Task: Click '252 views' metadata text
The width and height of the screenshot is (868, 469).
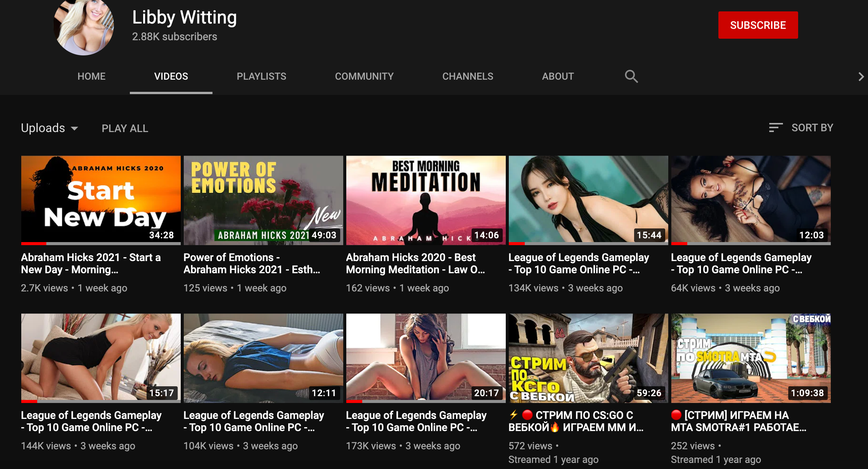Action: click(x=693, y=446)
